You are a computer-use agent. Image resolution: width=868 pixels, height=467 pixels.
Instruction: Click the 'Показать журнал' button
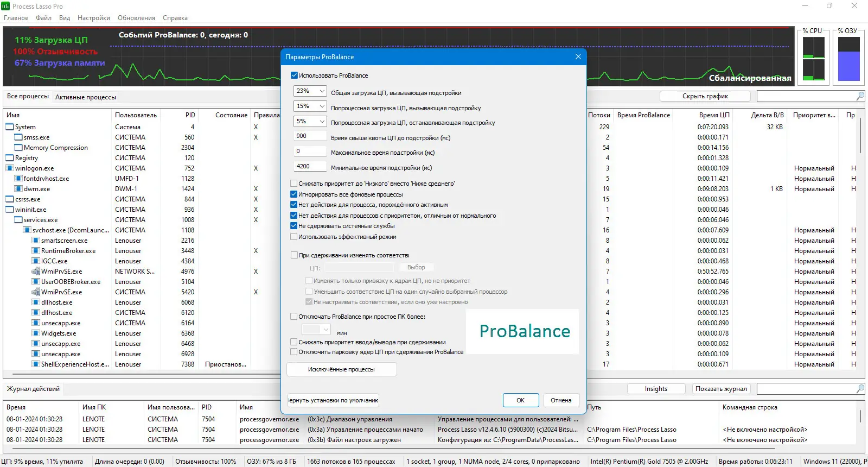722,389
